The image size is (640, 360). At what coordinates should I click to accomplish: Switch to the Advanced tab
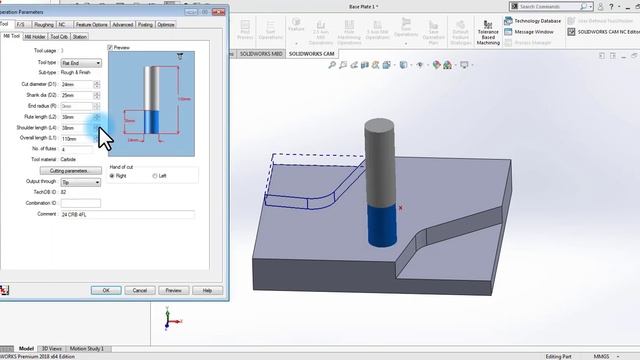(x=122, y=24)
